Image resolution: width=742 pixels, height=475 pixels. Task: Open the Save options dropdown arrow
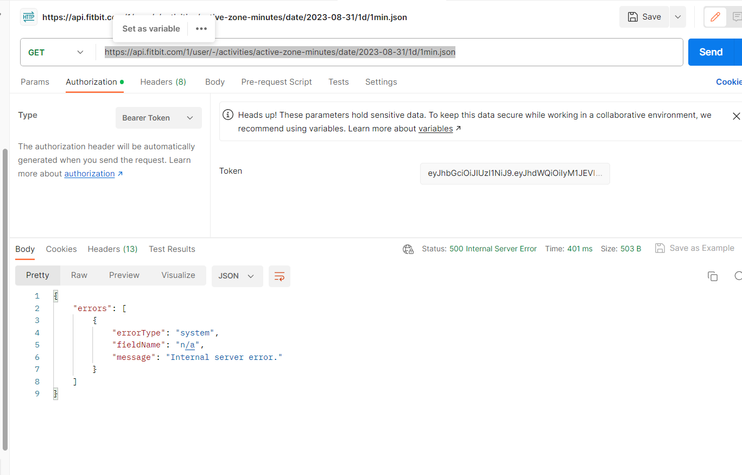pyautogui.click(x=678, y=17)
